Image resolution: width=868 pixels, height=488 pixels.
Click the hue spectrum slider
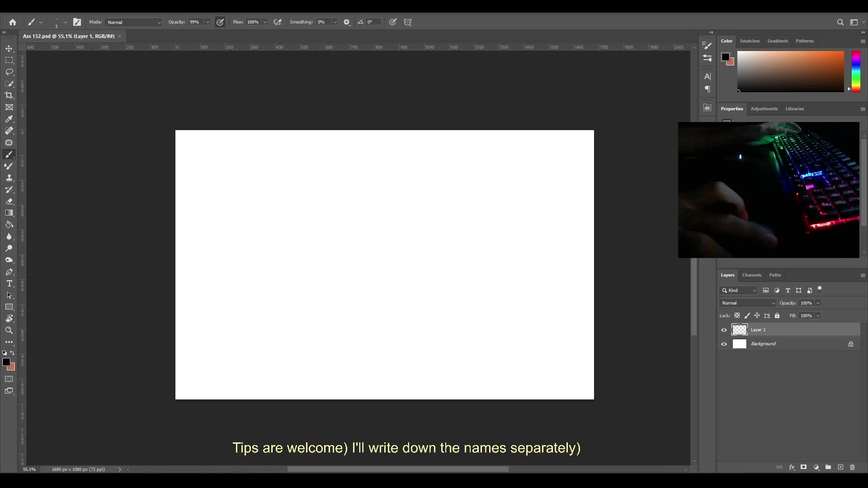pos(856,71)
